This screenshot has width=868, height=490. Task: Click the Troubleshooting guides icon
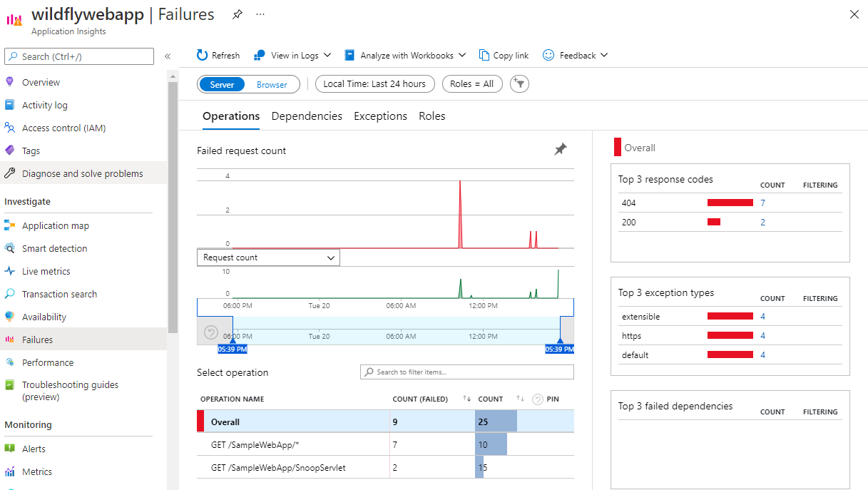click(x=9, y=385)
